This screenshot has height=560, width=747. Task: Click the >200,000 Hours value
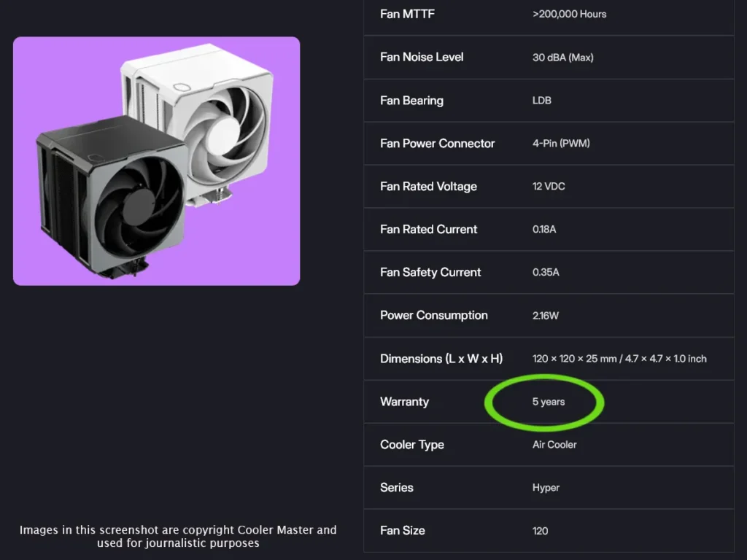569,14
